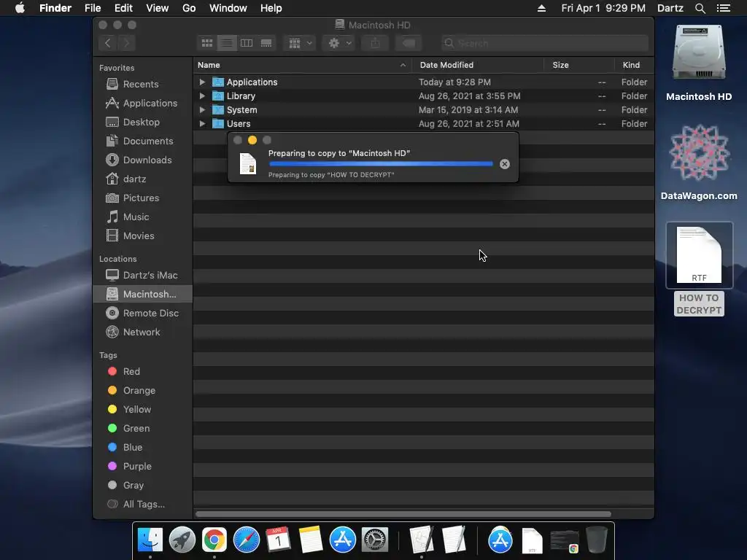Open System Preferences from the Dock
The height and width of the screenshot is (560, 747).
pos(375,540)
